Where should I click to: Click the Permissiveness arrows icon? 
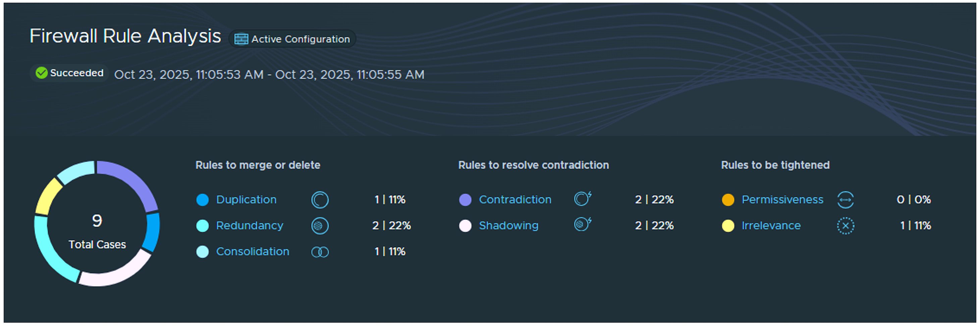(845, 200)
